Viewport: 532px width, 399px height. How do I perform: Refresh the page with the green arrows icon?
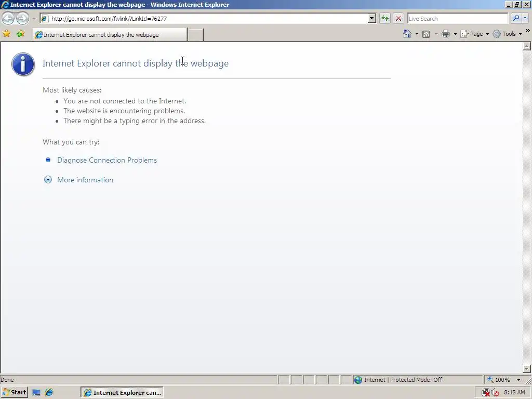[385, 18]
